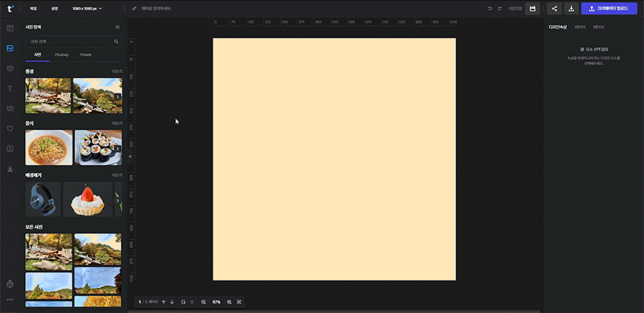Click the save floppy disk icon
The image size is (644, 313).
coord(532,9)
